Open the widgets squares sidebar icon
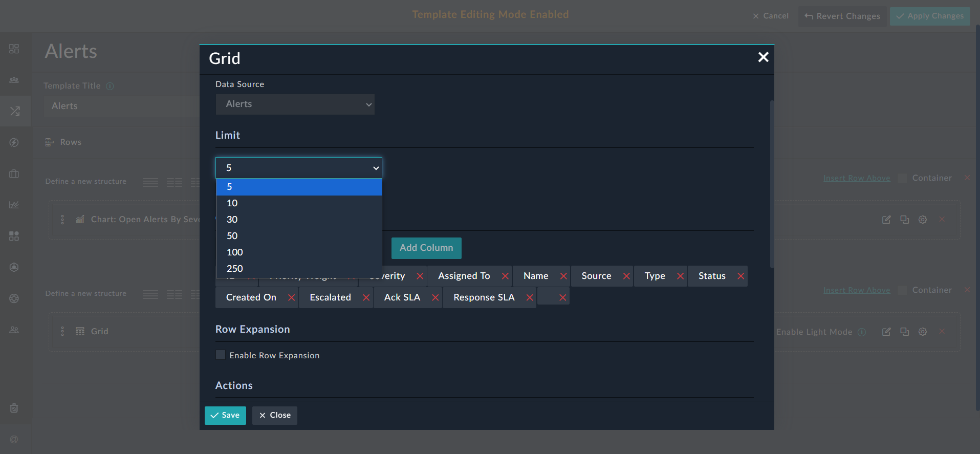The width and height of the screenshot is (980, 454). [14, 236]
